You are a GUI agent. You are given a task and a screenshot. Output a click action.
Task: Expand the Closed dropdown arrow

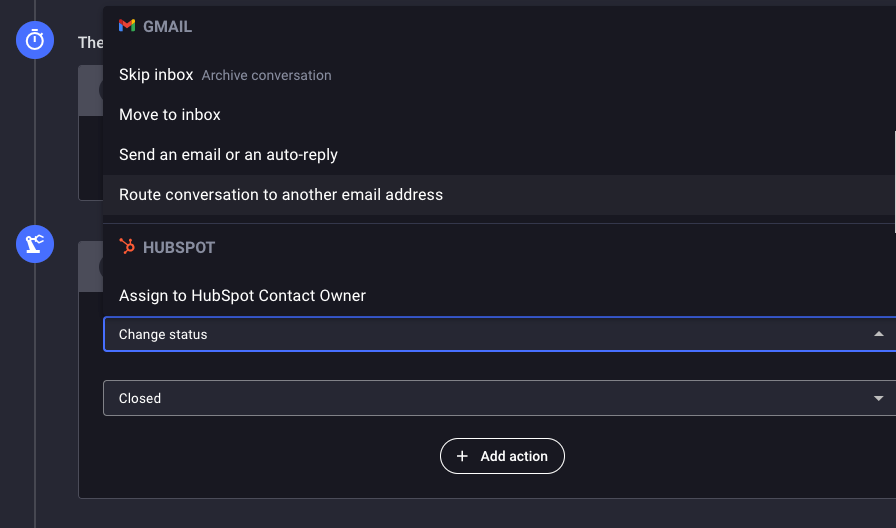[x=878, y=398]
